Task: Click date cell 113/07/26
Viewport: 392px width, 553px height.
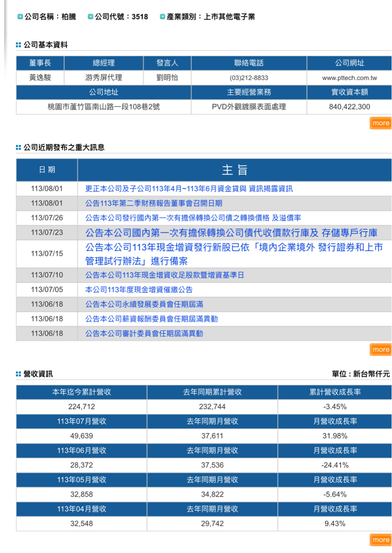Action: click(x=47, y=218)
